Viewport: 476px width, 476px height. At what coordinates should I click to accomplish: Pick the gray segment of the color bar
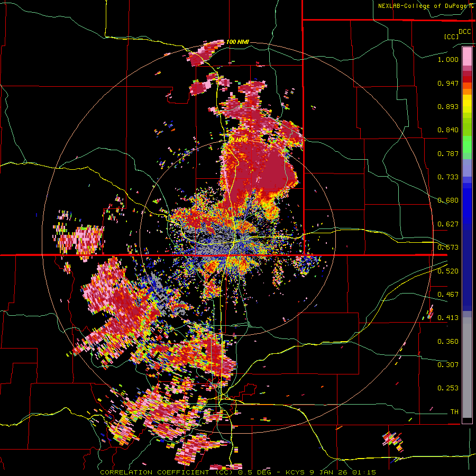click(x=467, y=368)
